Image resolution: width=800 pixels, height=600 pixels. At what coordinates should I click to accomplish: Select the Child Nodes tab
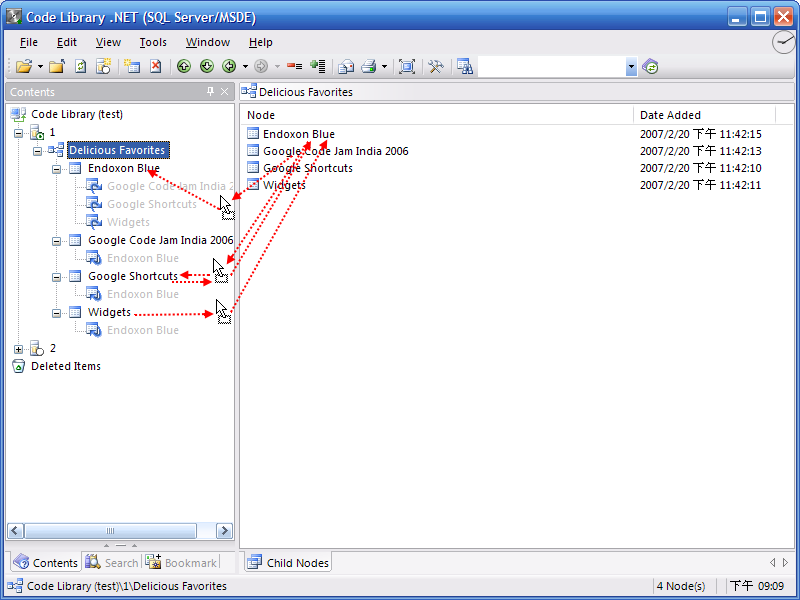tap(288, 562)
